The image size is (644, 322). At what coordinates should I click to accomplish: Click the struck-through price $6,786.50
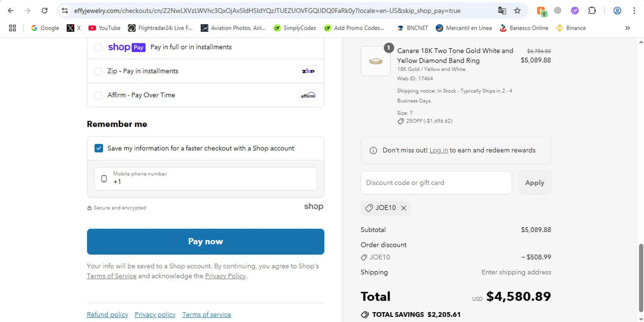539,51
